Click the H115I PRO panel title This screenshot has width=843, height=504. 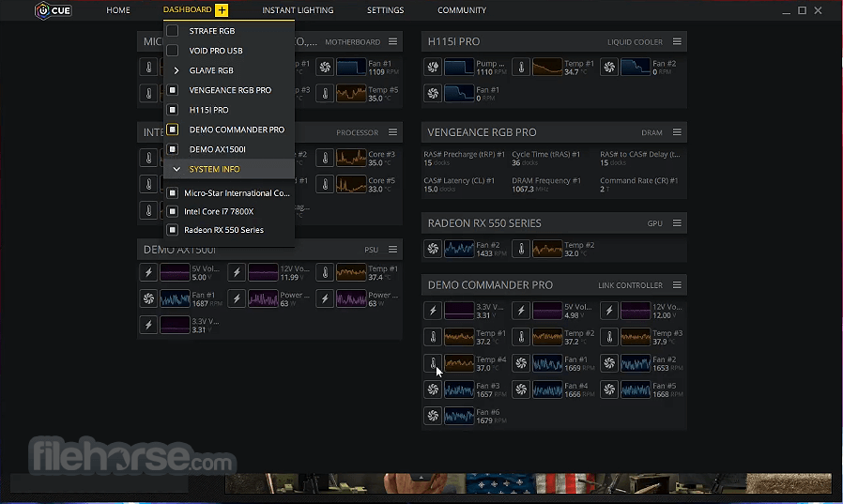(x=453, y=41)
